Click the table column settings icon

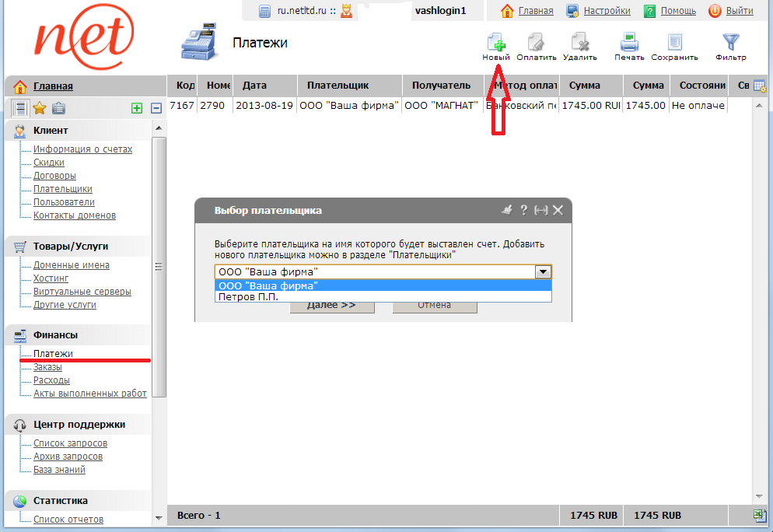(759, 86)
